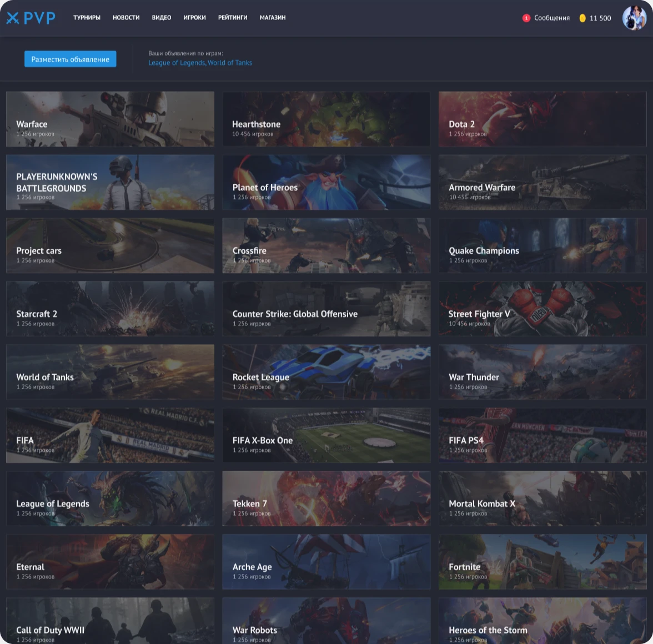The width and height of the screenshot is (653, 644).
Task: Open the World of Tanks announcements link
Action: tap(230, 63)
